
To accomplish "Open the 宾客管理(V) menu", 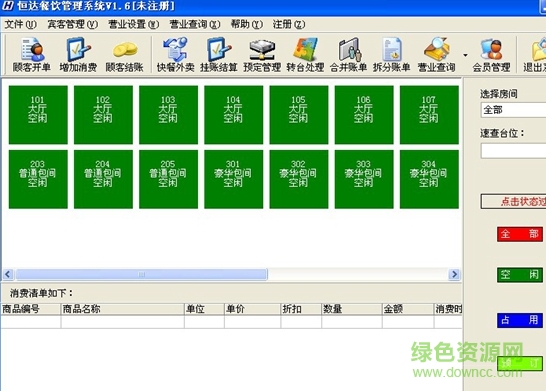I will (x=73, y=24).
